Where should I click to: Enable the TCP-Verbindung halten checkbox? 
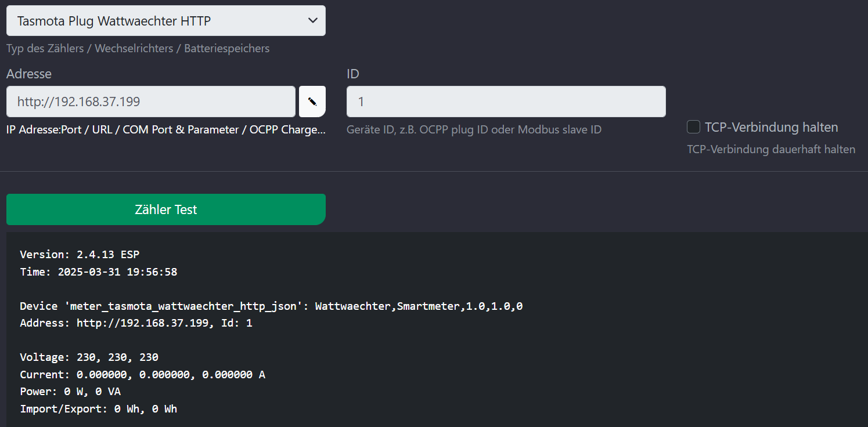coord(693,127)
